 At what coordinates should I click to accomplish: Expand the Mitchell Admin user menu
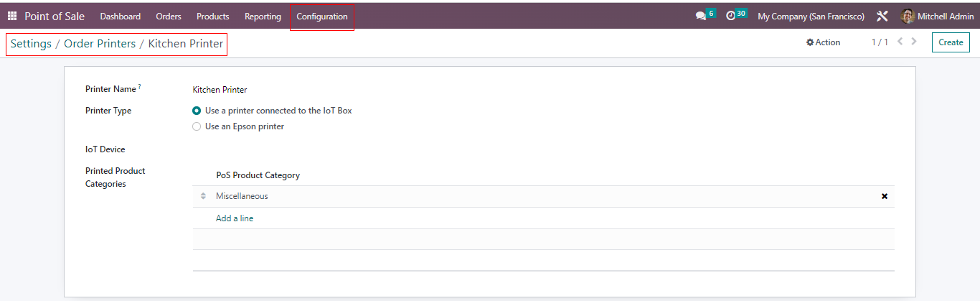946,16
